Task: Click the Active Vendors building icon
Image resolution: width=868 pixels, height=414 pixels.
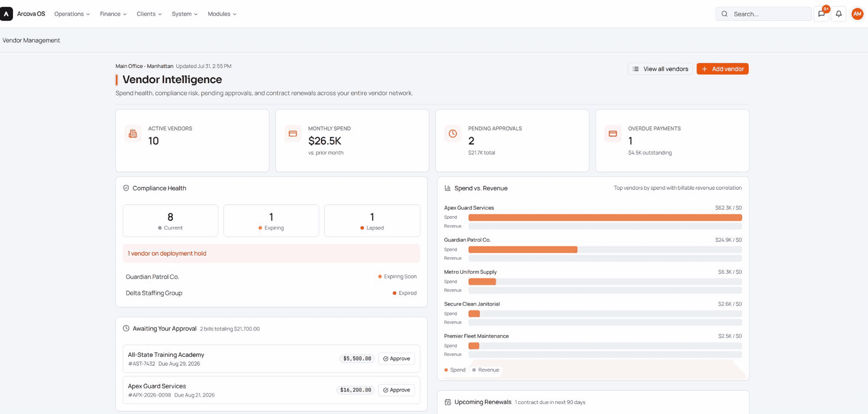Action: tap(133, 134)
